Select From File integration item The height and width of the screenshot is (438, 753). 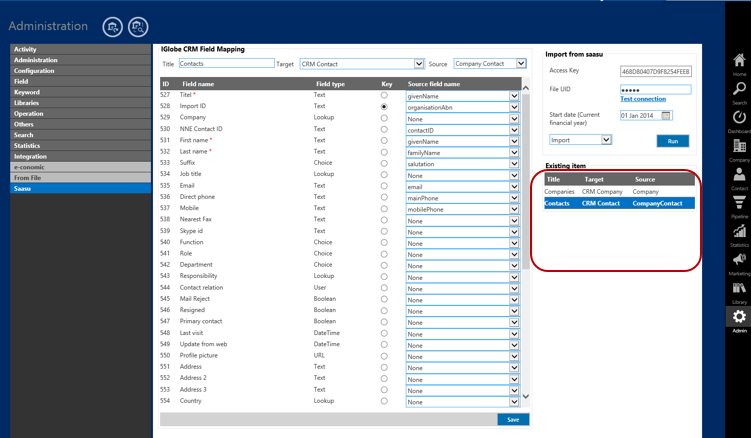pyautogui.click(x=80, y=178)
